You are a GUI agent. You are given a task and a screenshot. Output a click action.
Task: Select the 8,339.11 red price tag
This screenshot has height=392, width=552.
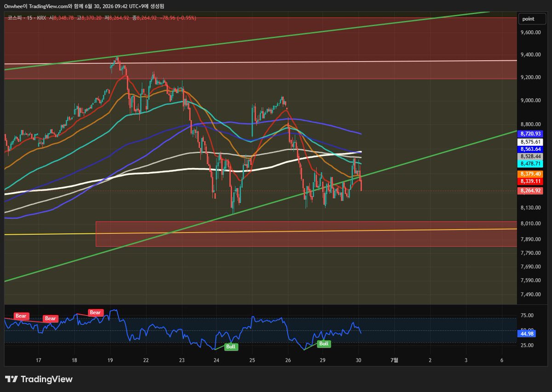click(x=531, y=181)
